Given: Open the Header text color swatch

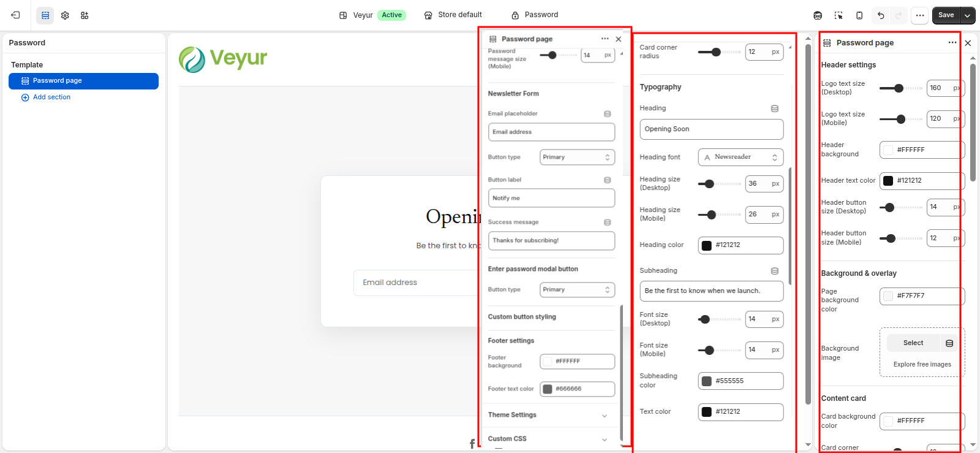Looking at the screenshot, I should click(x=888, y=181).
